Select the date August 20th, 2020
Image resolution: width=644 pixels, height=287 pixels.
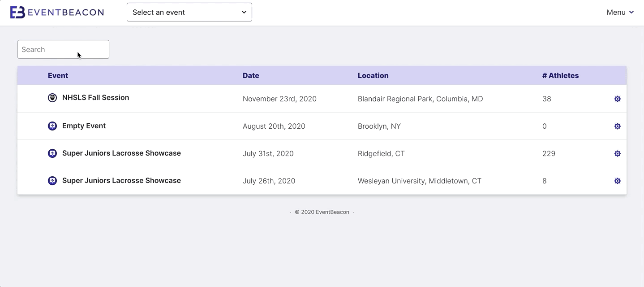tap(274, 126)
